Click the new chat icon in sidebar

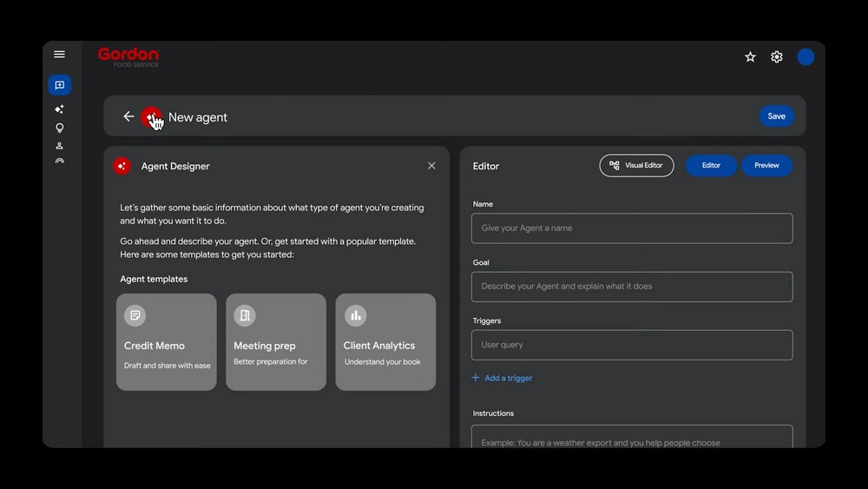coord(59,85)
